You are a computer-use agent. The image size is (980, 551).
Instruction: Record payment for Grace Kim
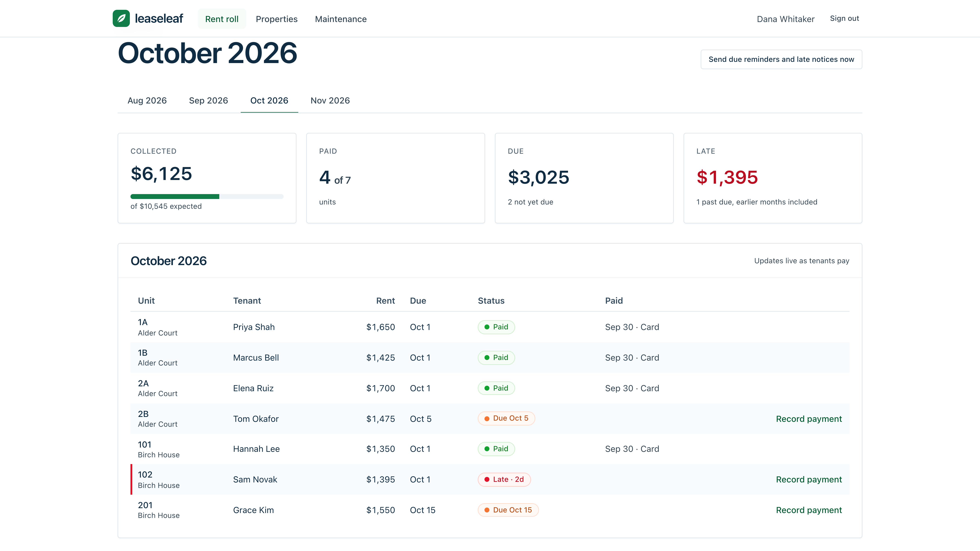coord(809,510)
